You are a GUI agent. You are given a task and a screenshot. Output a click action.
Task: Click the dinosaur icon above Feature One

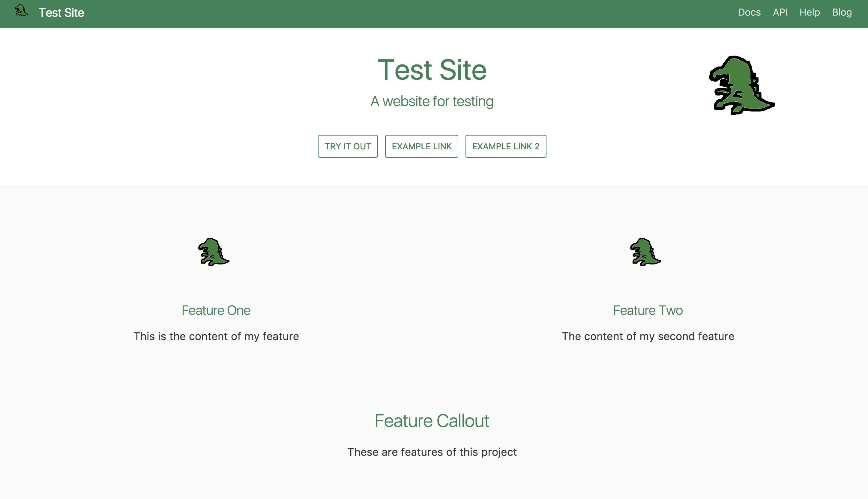pos(214,252)
